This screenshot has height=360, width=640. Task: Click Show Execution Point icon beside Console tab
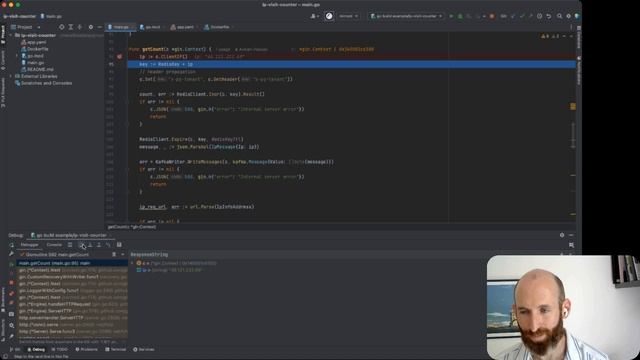(70, 245)
